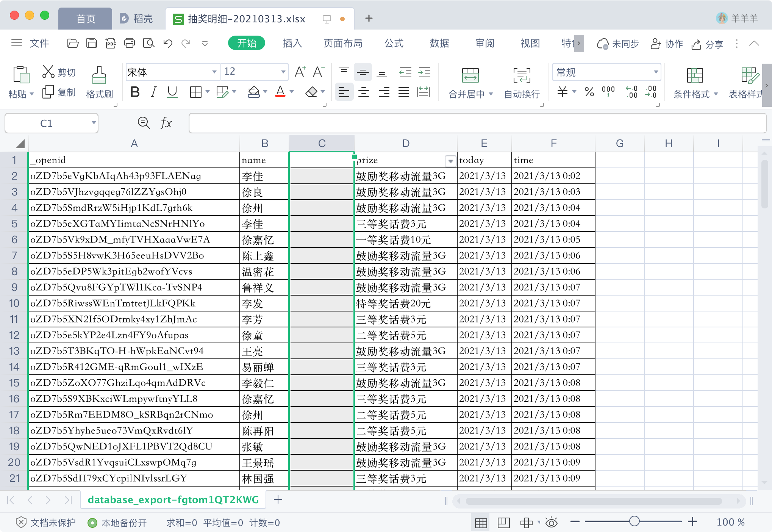Image resolution: width=772 pixels, height=532 pixels.
Task: Click the export to PDF icon
Action: pos(111,43)
